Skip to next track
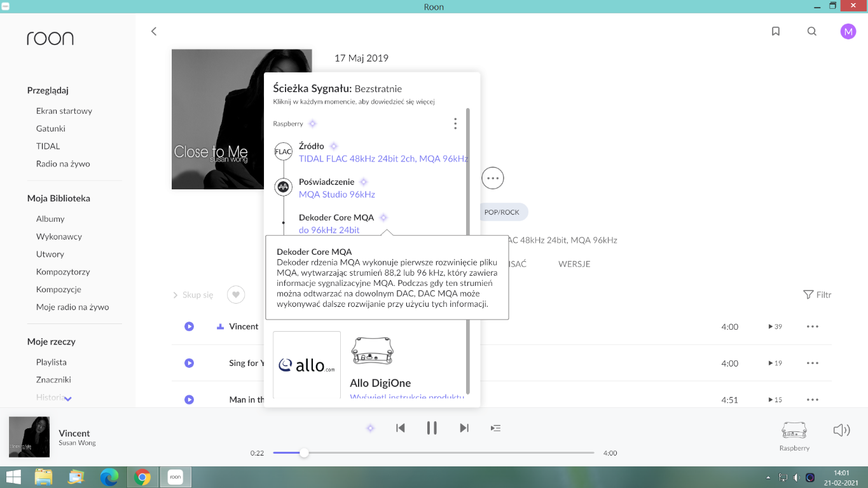 pos(464,428)
